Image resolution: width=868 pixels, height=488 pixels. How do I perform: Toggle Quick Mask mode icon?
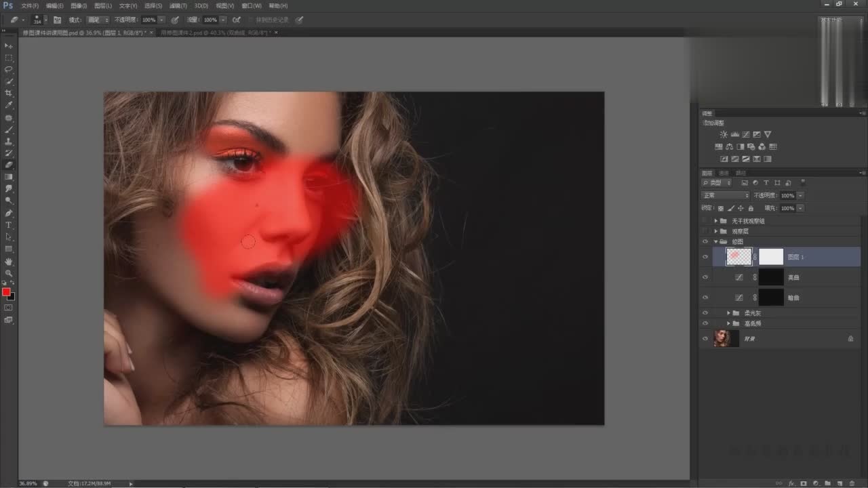pos(9,307)
